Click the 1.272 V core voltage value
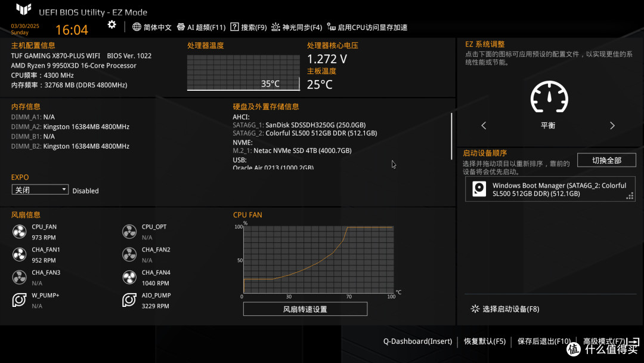 [327, 59]
